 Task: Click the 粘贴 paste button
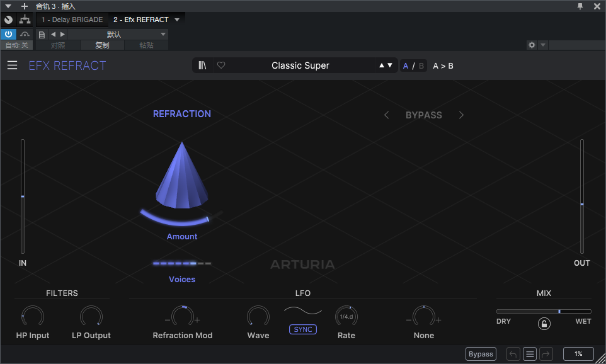pyautogui.click(x=146, y=45)
